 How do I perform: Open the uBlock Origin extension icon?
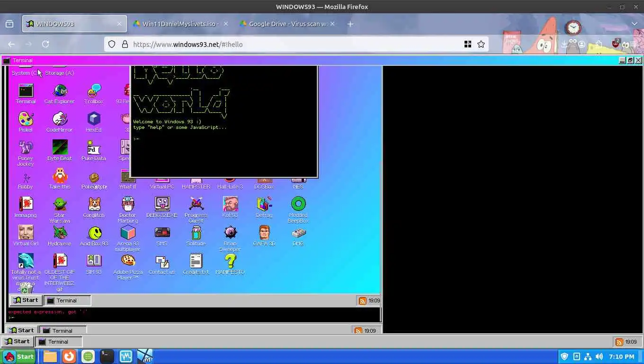[x=616, y=44]
